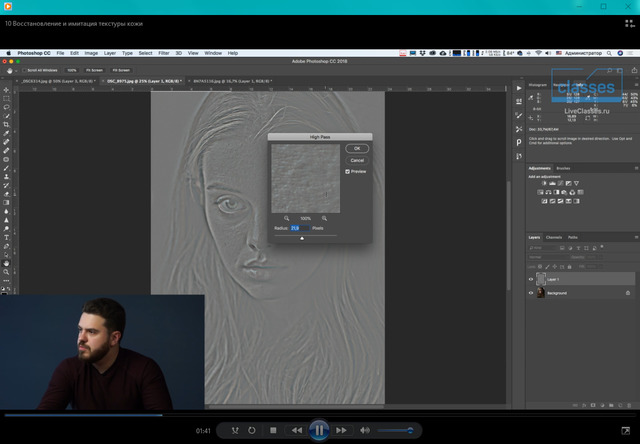Confirm High Pass with OK

pyautogui.click(x=356, y=148)
